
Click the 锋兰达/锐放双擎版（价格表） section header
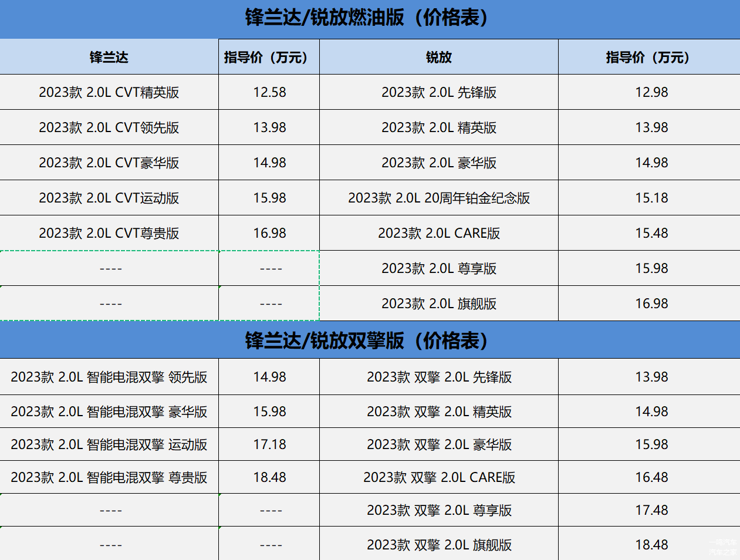pos(370,340)
